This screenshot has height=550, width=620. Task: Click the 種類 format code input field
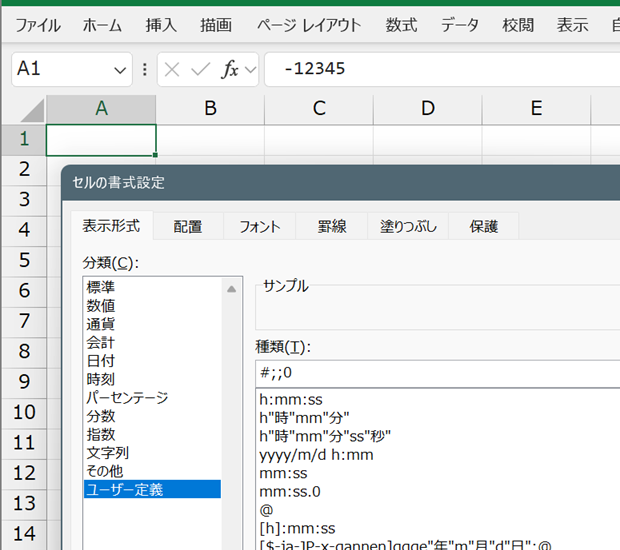(436, 373)
